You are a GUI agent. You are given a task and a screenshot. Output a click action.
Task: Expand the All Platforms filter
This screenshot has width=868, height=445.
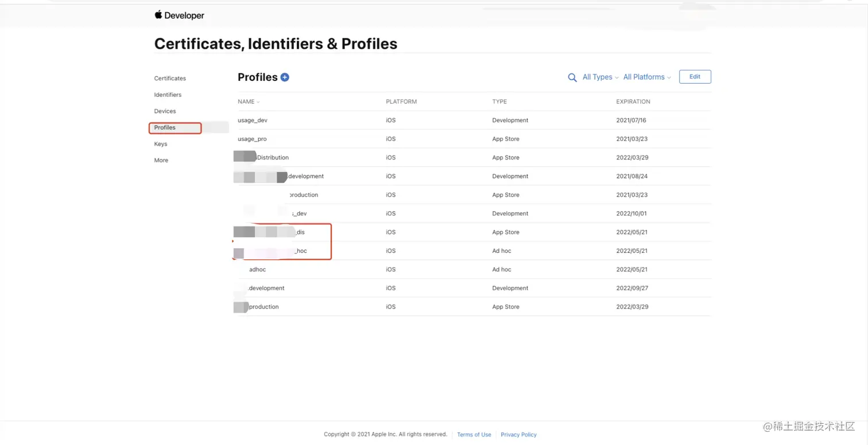coord(647,77)
